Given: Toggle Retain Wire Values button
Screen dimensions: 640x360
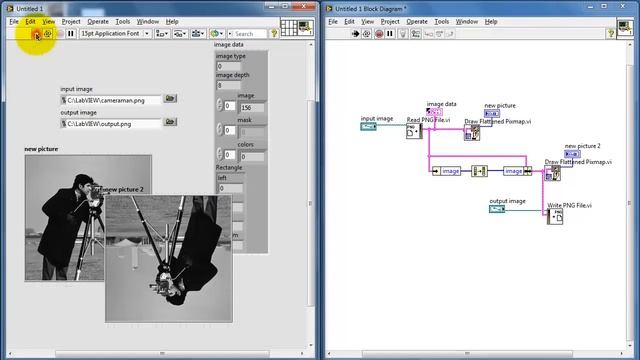Looking at the screenshot, I should click(416, 34).
